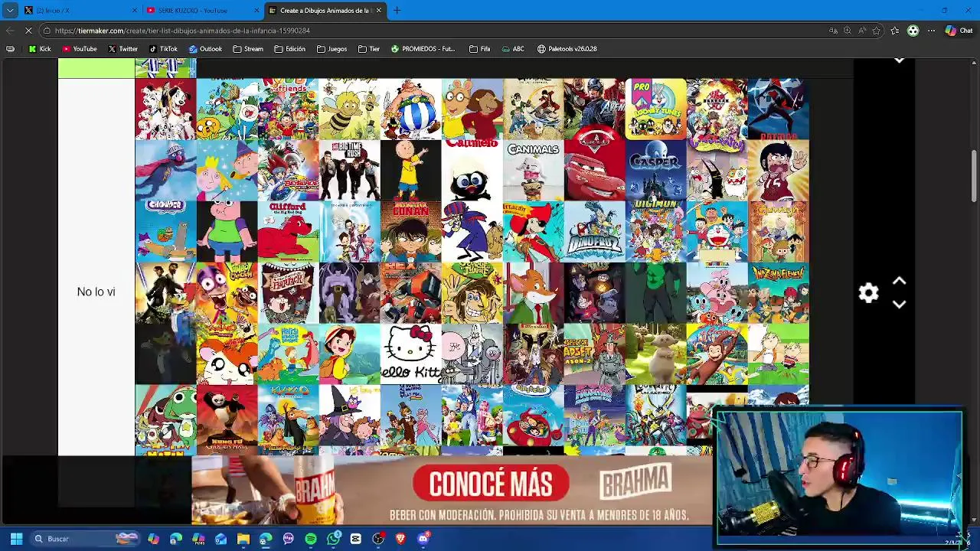The height and width of the screenshot is (551, 980).
Task: Open the Edge settings and more menu
Action: [931, 31]
